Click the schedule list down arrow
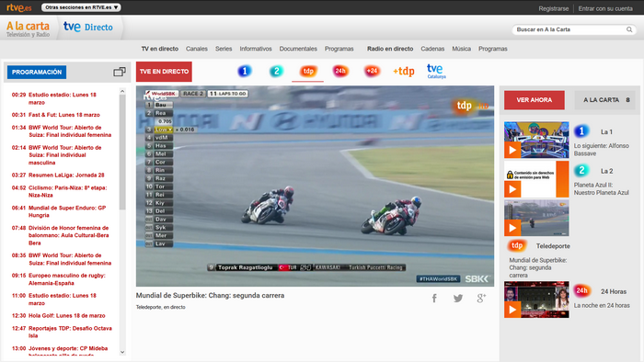Screen dimensions: 644x362 (122, 352)
